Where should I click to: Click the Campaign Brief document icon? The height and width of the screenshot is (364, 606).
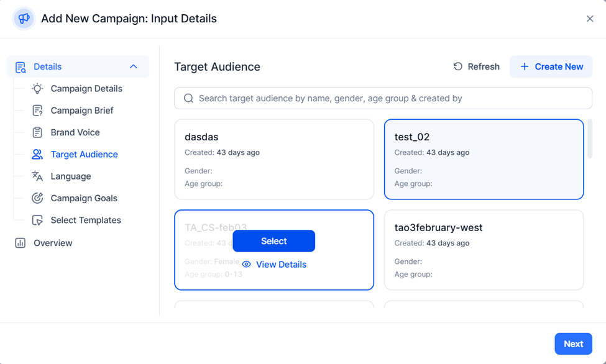[x=37, y=111]
